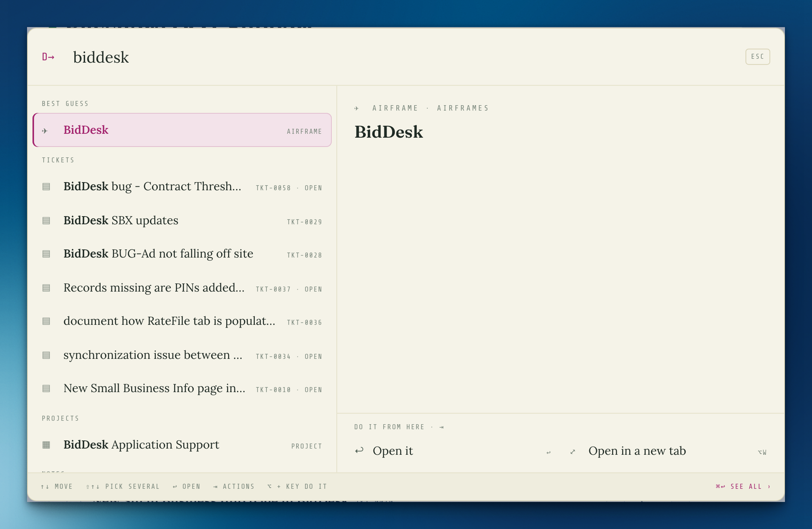
Task: Click the airplane icon on BidDesk best guess
Action: pos(45,131)
